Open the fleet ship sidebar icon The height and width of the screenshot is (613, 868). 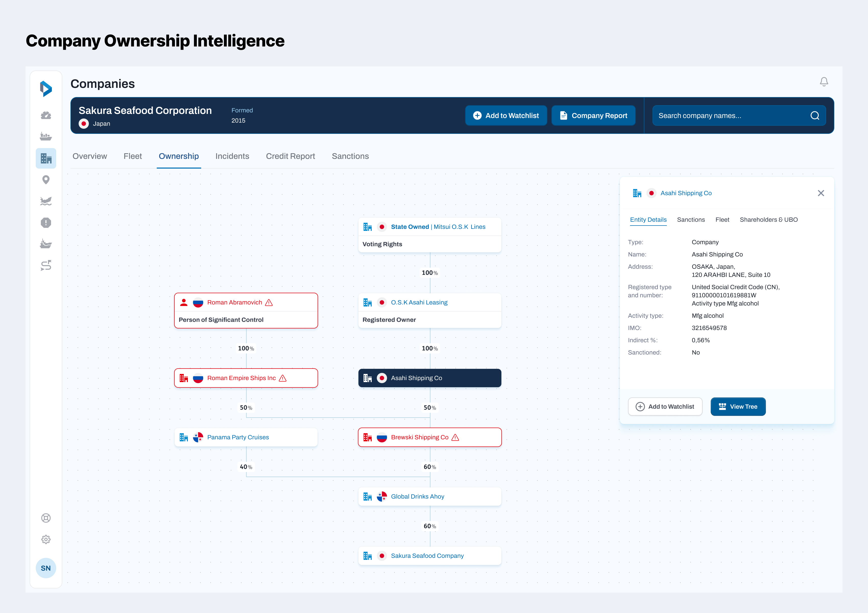coord(46,136)
